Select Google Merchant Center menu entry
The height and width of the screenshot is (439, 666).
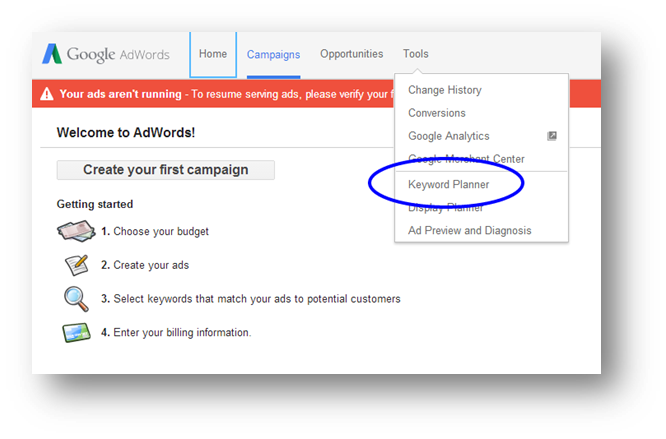click(466, 159)
